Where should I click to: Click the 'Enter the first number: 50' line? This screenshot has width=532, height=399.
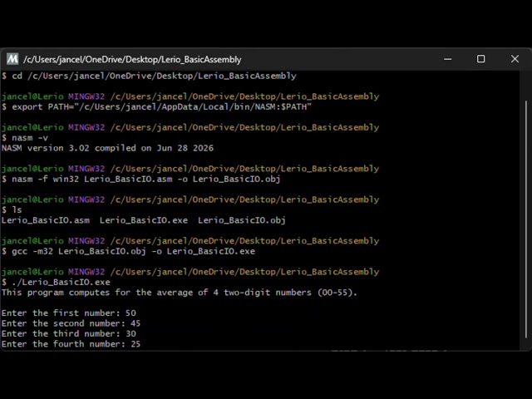[x=69, y=313]
